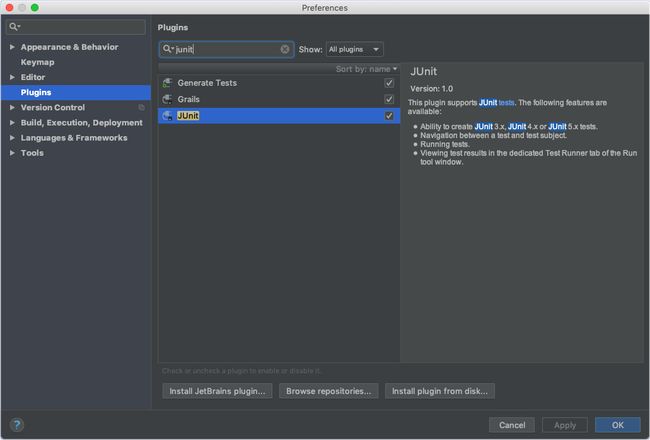The width and height of the screenshot is (650, 440).
Task: Expand the Version Control node
Action: coord(12,107)
